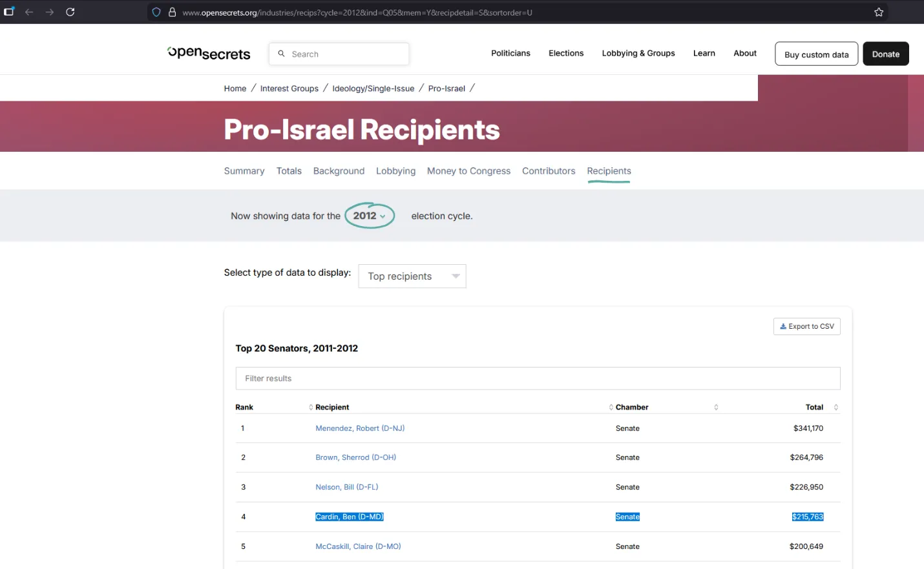Click the $200,649 total for McCaskill
Image resolution: width=924 pixels, height=569 pixels.
[x=806, y=546]
